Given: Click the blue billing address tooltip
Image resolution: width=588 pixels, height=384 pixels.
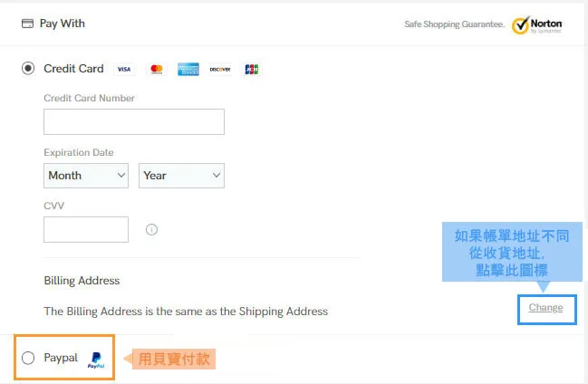Looking at the screenshot, I should 512,252.
